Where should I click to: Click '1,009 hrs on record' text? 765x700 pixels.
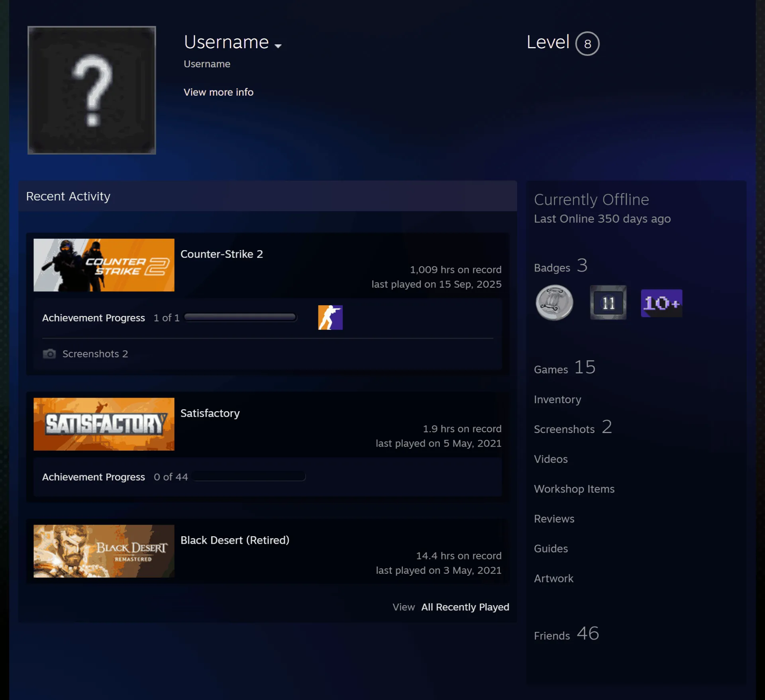456,270
